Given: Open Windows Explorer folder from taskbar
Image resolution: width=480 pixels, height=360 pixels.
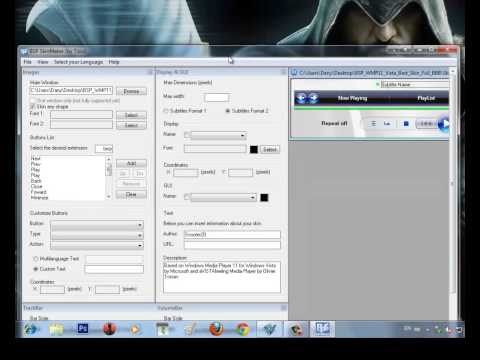Looking at the screenshot, I should click(56, 329).
